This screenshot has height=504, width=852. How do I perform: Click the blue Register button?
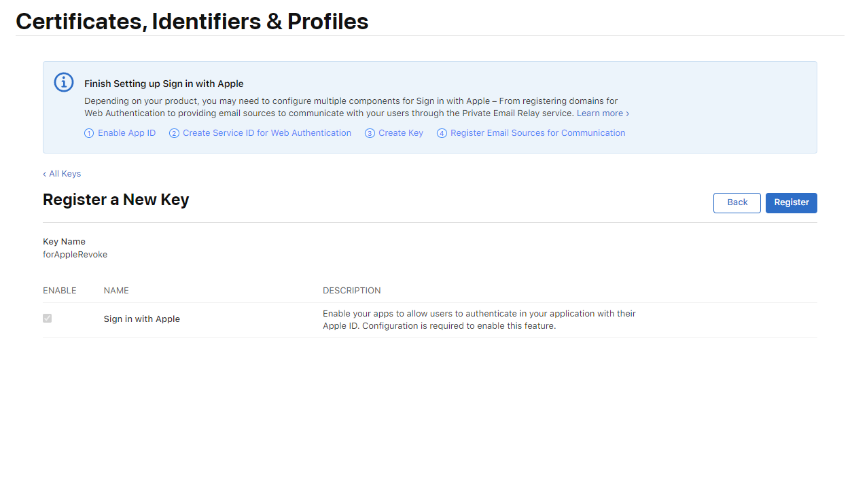(x=792, y=202)
